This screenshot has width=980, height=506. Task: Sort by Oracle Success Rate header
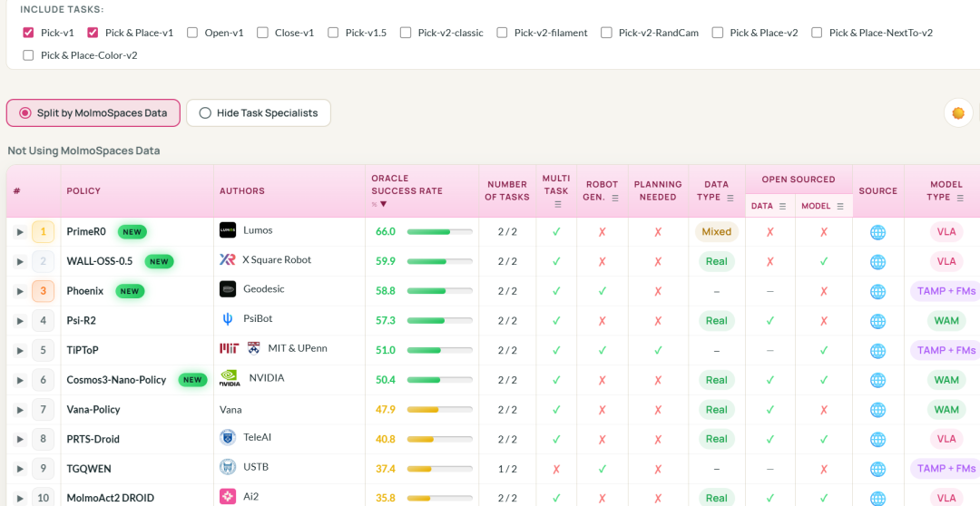[407, 184]
